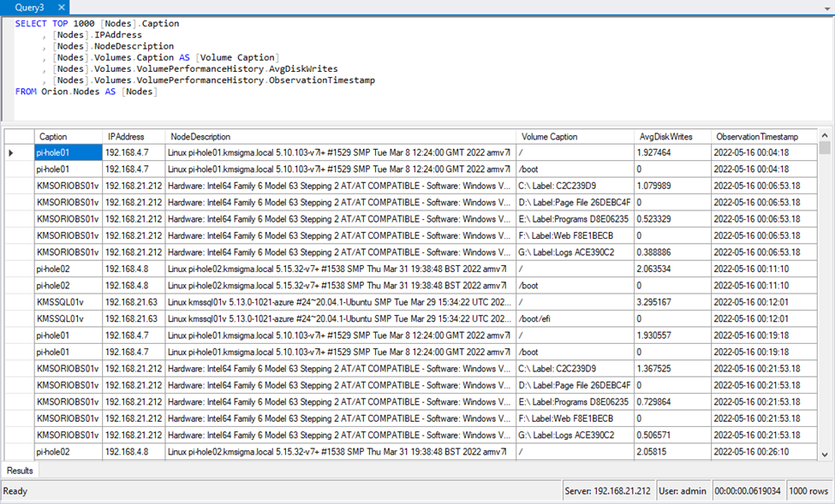Click timestamp 2022-05-16 00:26:10
This screenshot has height=504, width=835.
tap(764, 452)
